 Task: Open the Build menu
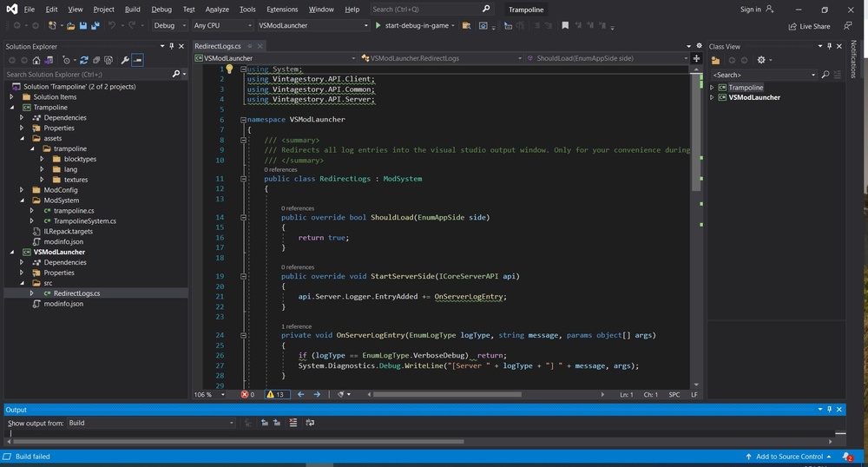click(x=132, y=10)
